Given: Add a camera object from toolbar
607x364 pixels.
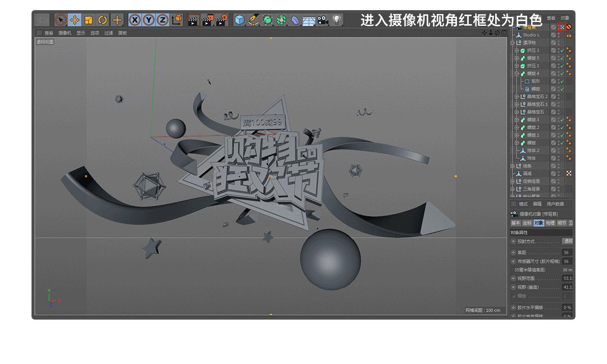Looking at the screenshot, I should coord(323,20).
